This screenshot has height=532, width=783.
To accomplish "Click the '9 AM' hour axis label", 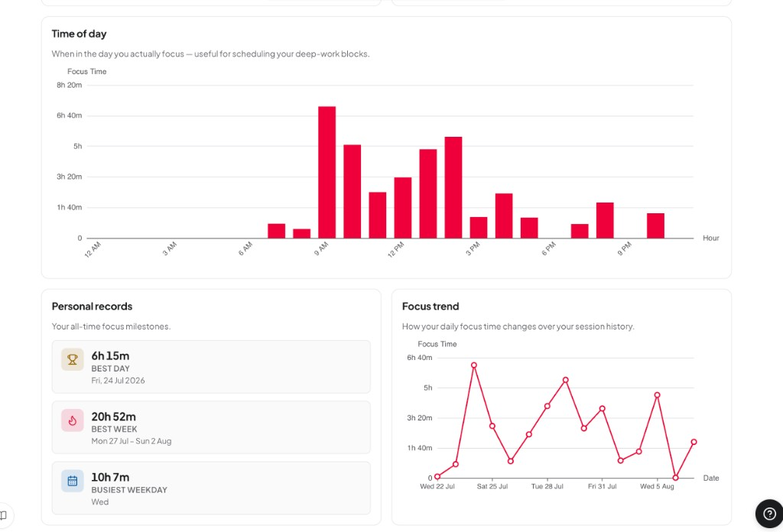I will 321,248.
